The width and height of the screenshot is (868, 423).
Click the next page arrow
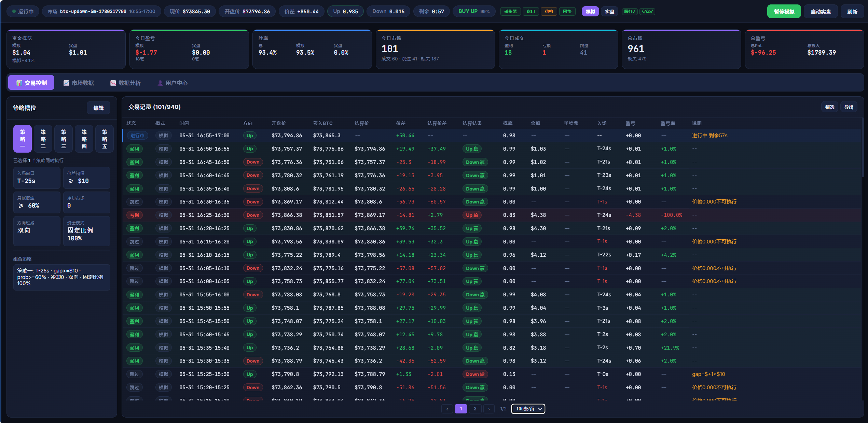(x=489, y=409)
